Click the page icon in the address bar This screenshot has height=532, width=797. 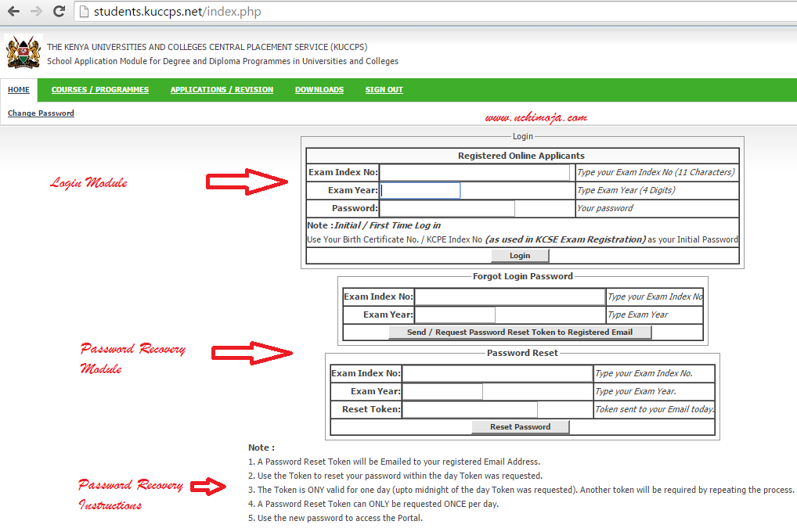point(85,12)
